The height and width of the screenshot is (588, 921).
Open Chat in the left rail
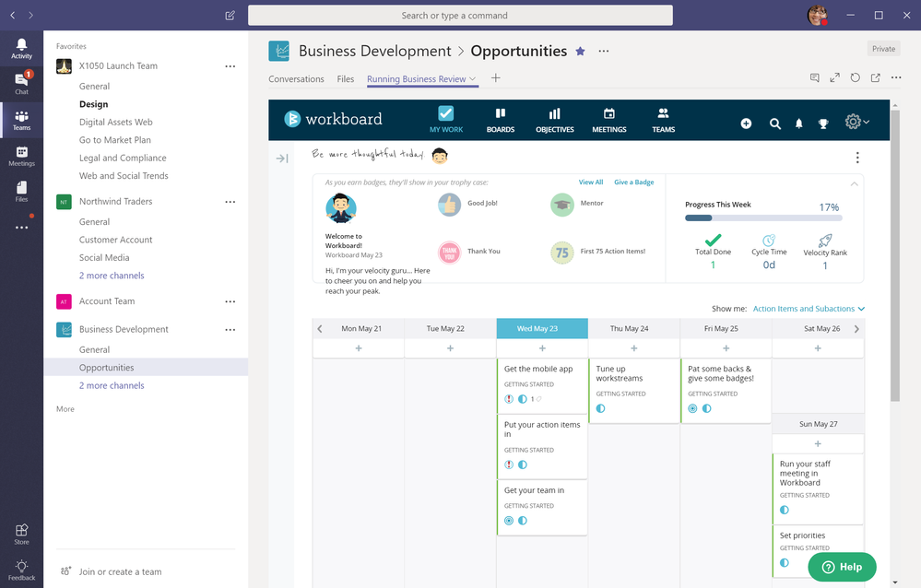[21, 84]
